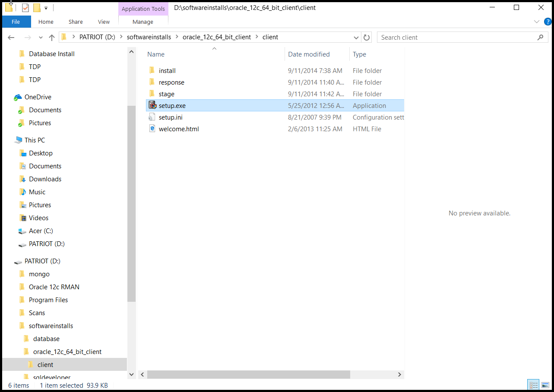The height and width of the screenshot is (392, 554).
Task: Open the Help question mark icon
Action: click(547, 22)
